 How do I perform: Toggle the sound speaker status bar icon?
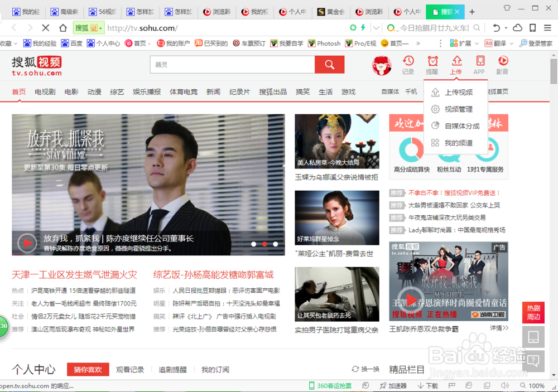pyautogui.click(x=504, y=386)
